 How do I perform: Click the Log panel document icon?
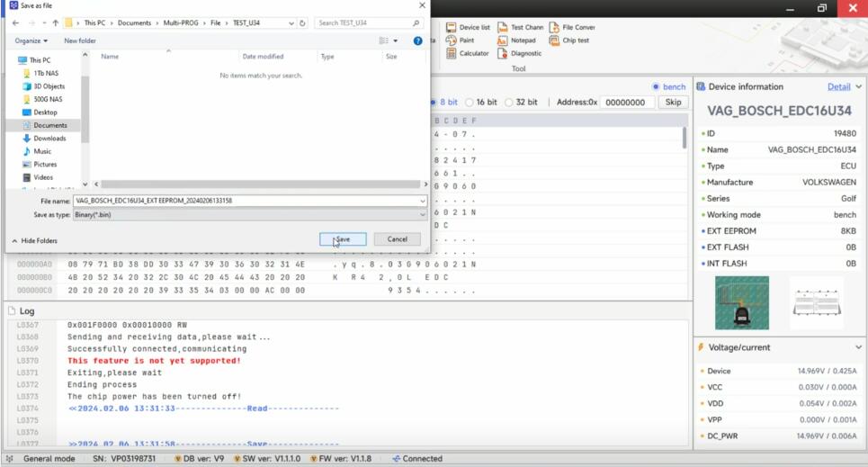(x=12, y=311)
